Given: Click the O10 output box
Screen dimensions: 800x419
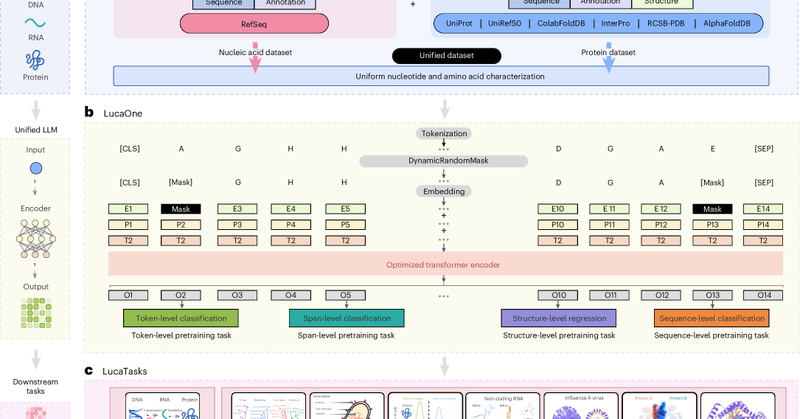Looking at the screenshot, I should 558,295.
